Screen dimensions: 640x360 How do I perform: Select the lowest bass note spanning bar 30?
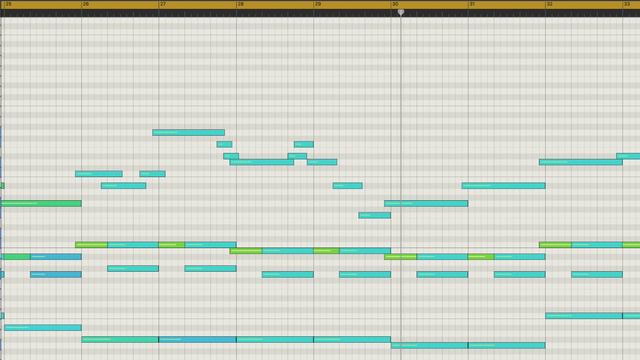[x=429, y=345]
